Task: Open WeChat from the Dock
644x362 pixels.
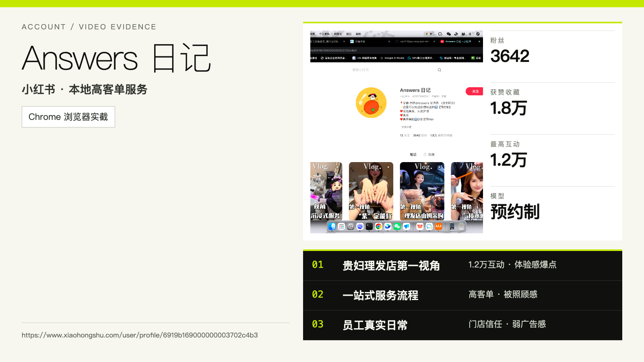Action: tap(397, 226)
